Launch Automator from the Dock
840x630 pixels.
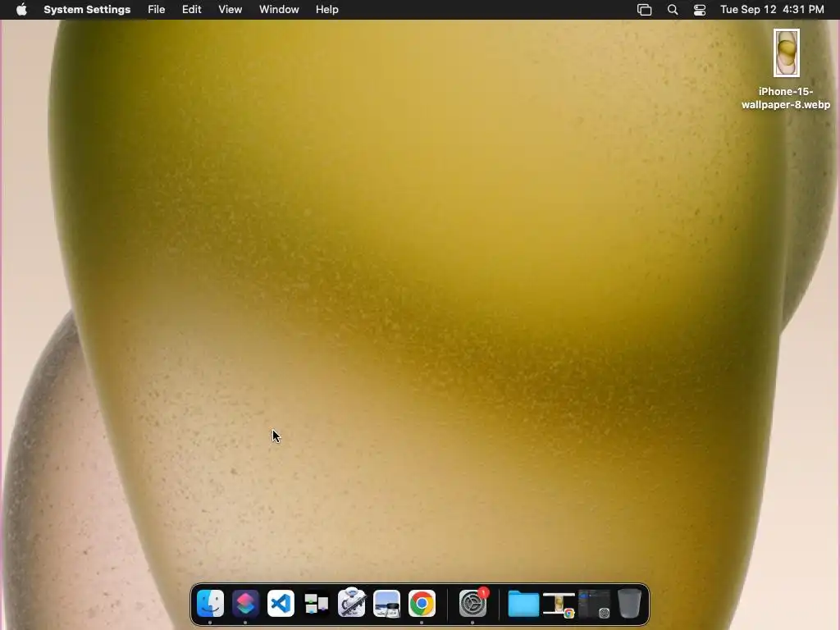tap(351, 603)
